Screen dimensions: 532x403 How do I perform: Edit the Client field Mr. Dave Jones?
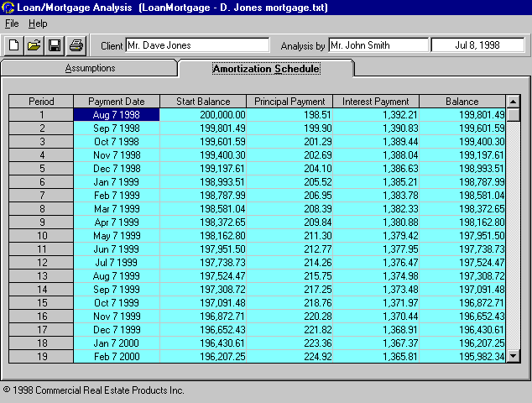click(x=197, y=45)
